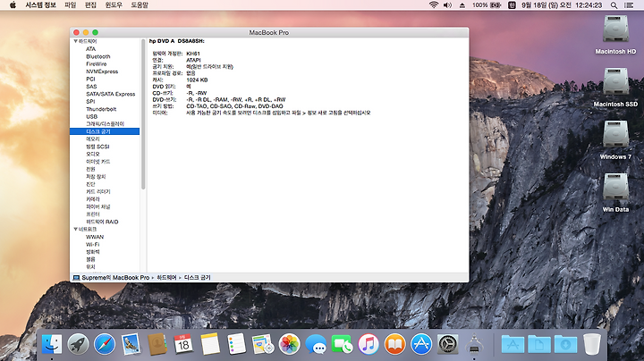Open Spotlight search magnifier
644x361 pixels.
(x=614, y=5)
